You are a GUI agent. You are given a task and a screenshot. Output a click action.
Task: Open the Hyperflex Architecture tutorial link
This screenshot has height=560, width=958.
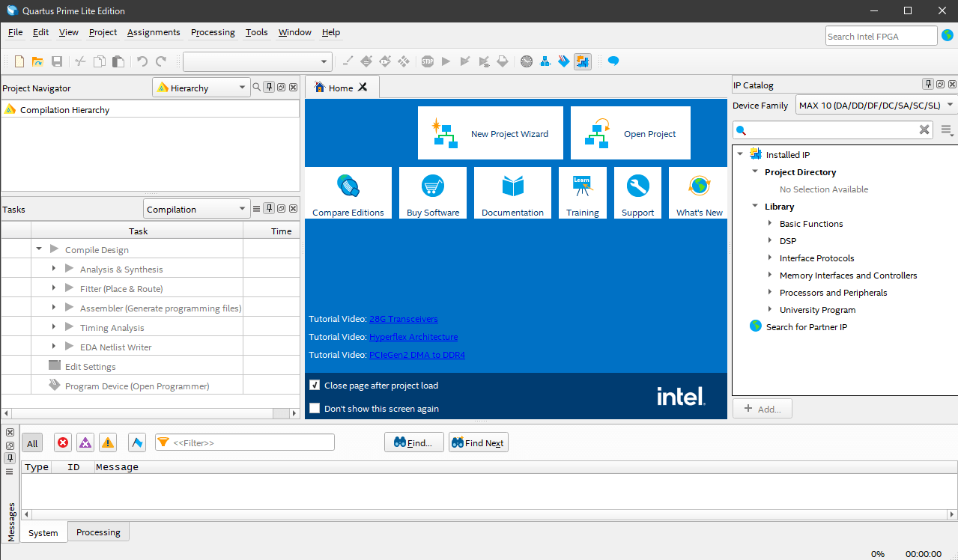point(413,337)
